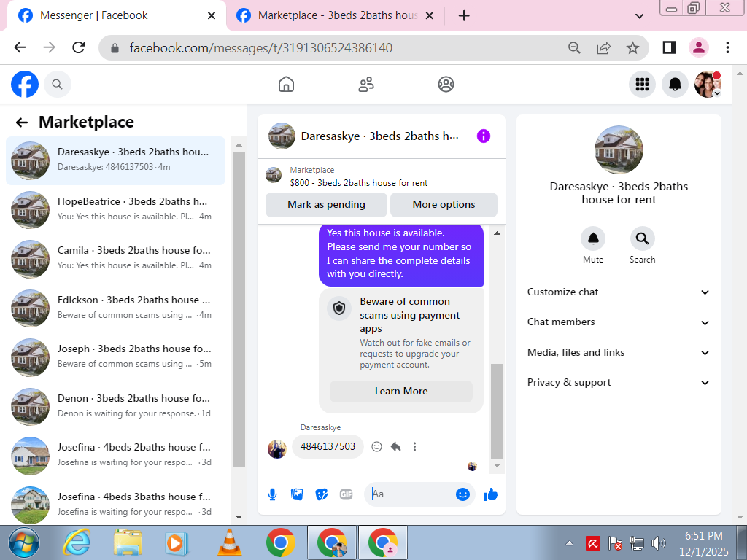
Task: Open the $800 3beds 2baths listing link
Action: coord(359,183)
